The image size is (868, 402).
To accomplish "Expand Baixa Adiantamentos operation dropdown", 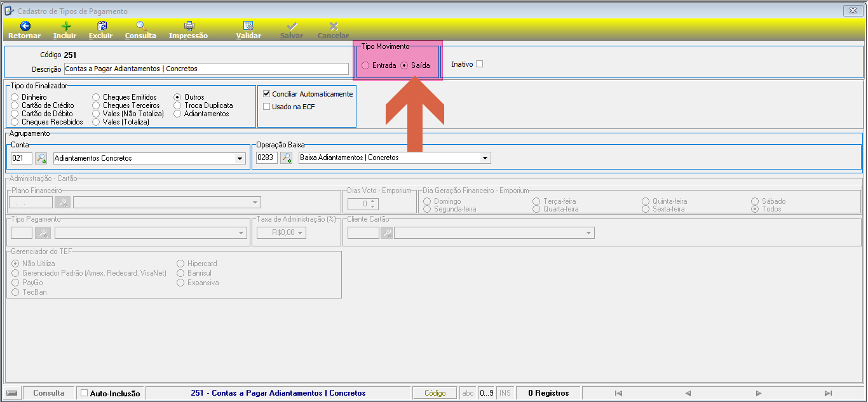I will 485,157.
